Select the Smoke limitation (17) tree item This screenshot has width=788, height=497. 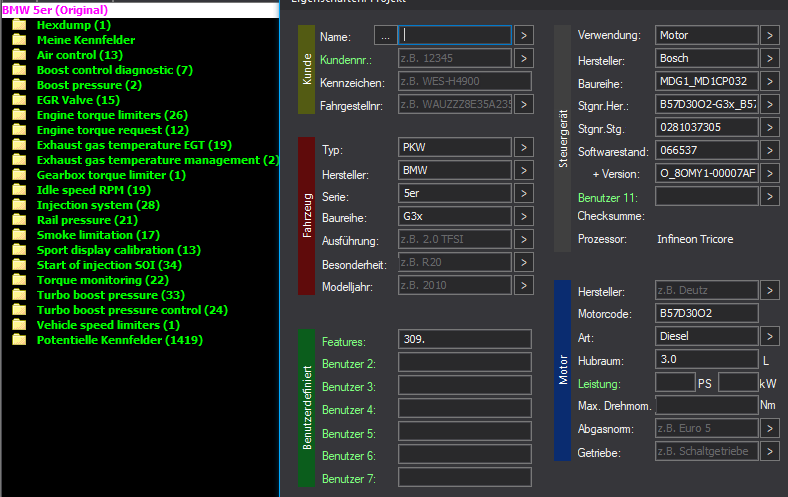coord(98,235)
